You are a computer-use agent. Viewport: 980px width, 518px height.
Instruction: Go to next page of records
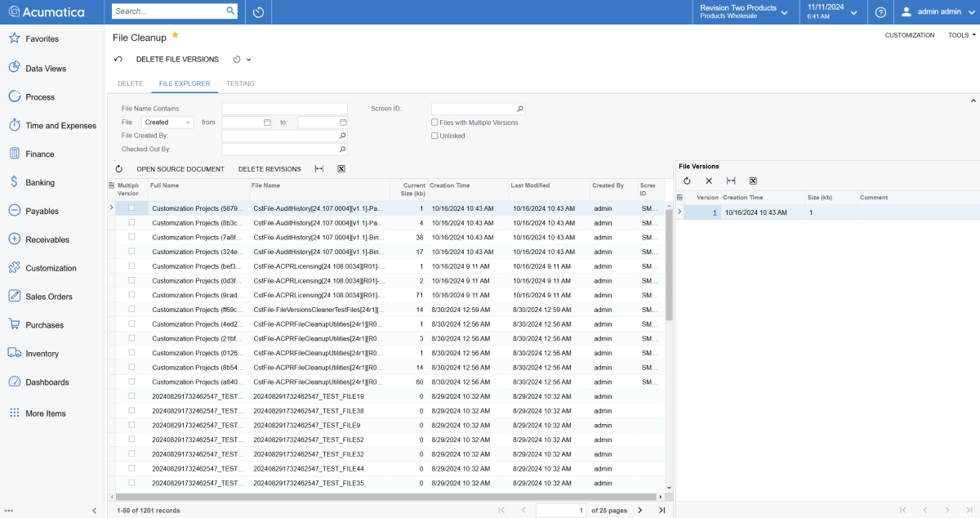point(639,510)
